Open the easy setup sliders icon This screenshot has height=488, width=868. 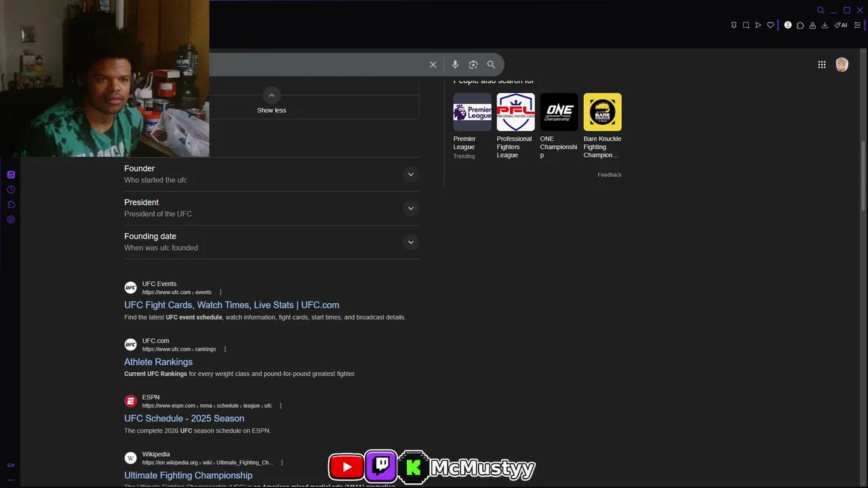point(857,25)
